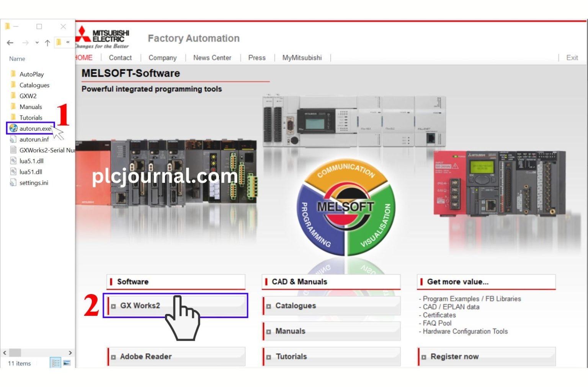The image size is (588, 387).
Task: Switch to large thumbnails view
Action: [x=67, y=363]
